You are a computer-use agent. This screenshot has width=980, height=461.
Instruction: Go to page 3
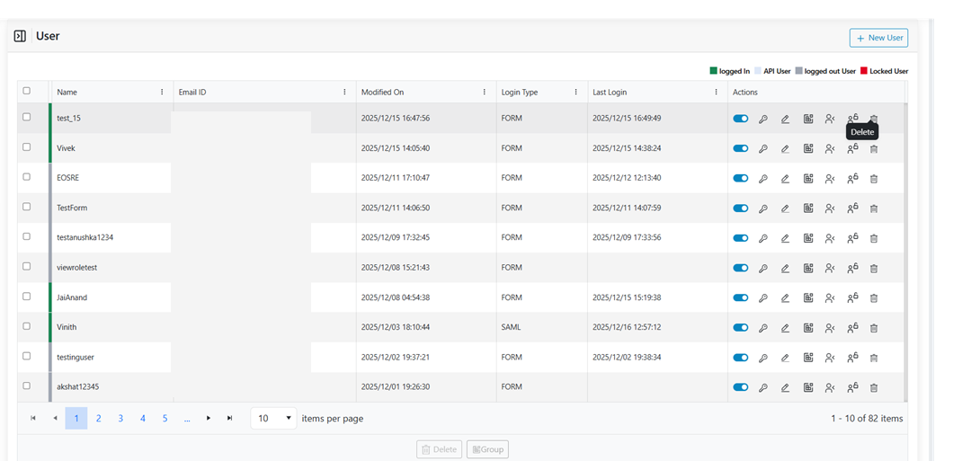(120, 419)
